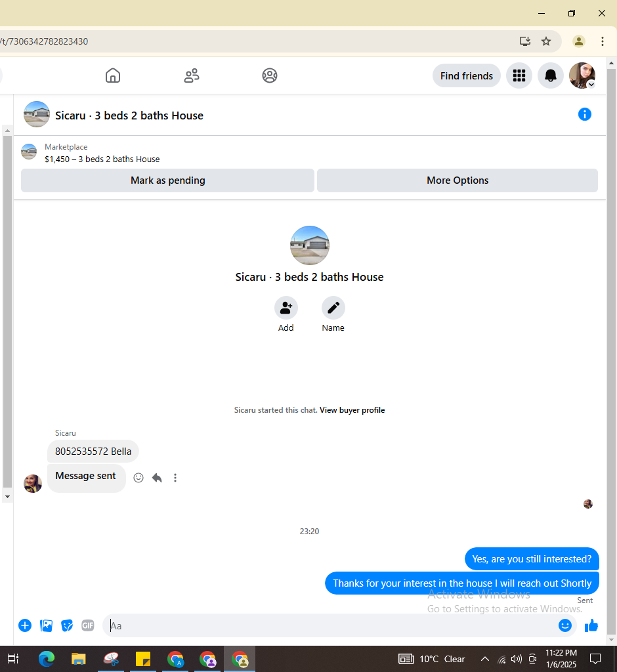React to Message sent with emoji icon
This screenshot has height=672, width=617.
[x=138, y=478]
